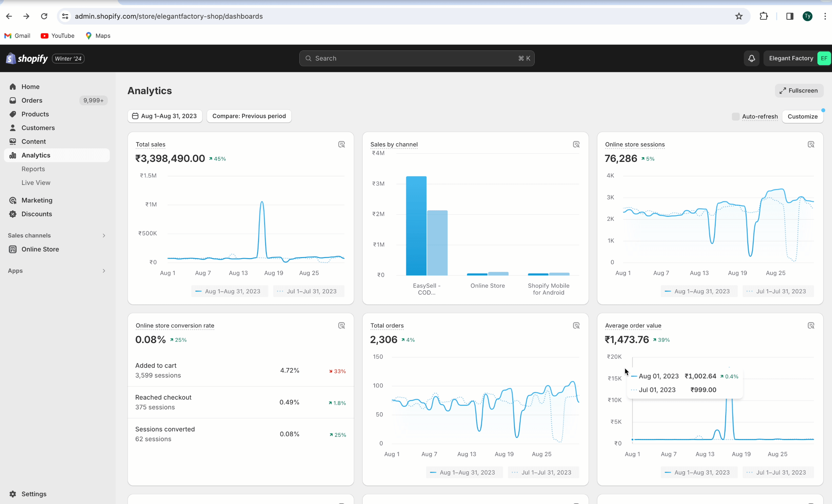Image resolution: width=832 pixels, height=504 pixels.
Task: Click the Total sales card title
Action: click(151, 145)
